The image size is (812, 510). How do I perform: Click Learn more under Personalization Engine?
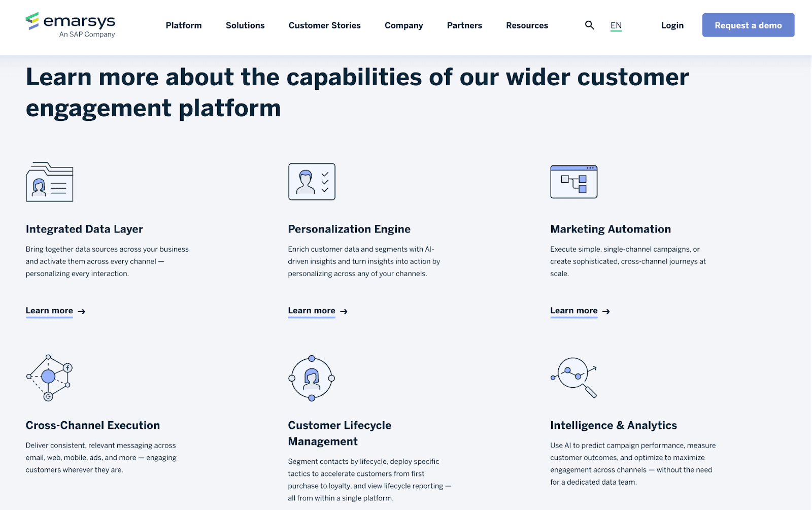pos(312,311)
